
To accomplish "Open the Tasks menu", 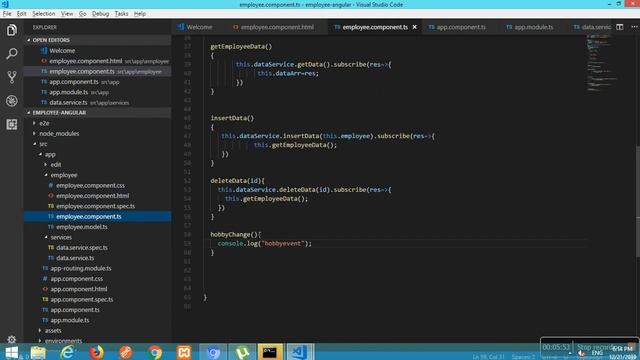I will 121,13.
